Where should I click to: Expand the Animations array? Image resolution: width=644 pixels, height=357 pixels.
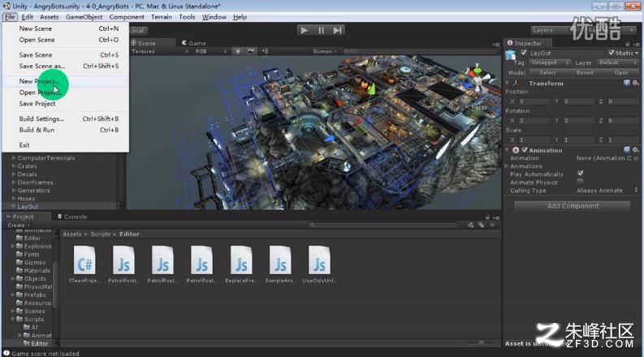pos(507,166)
